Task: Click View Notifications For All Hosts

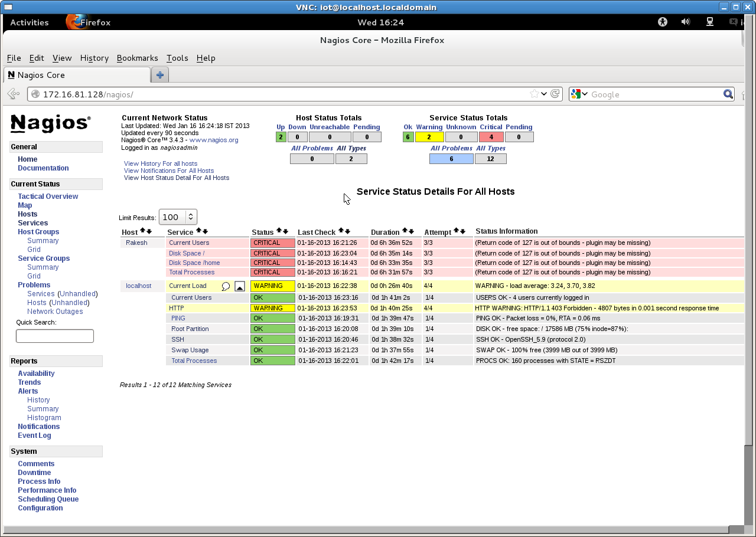Action: pyautogui.click(x=168, y=171)
